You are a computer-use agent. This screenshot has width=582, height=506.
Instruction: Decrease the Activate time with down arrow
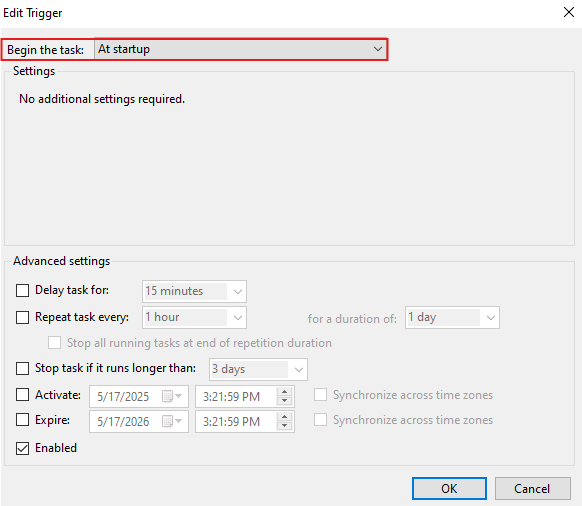[284, 401]
